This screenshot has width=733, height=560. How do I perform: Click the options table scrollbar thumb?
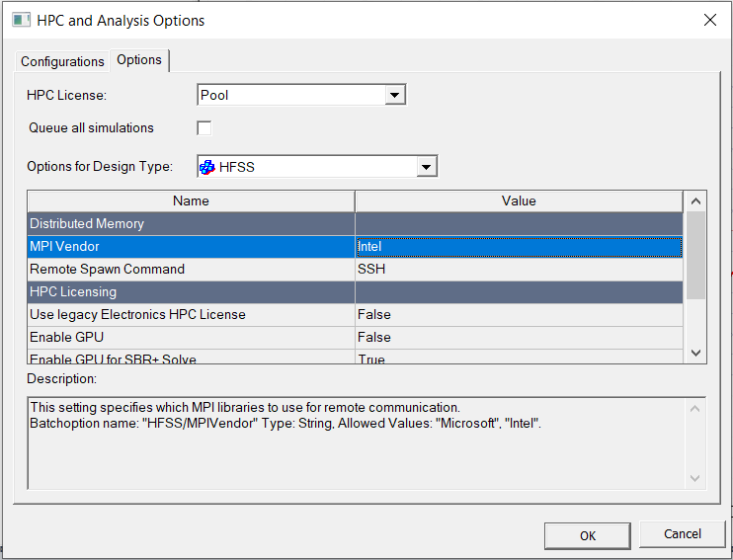[695, 255]
